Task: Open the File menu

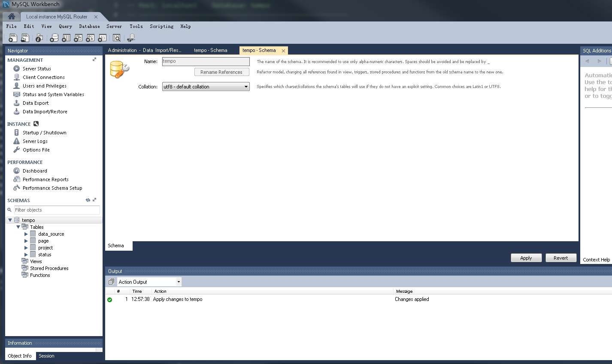Action: 12,26
